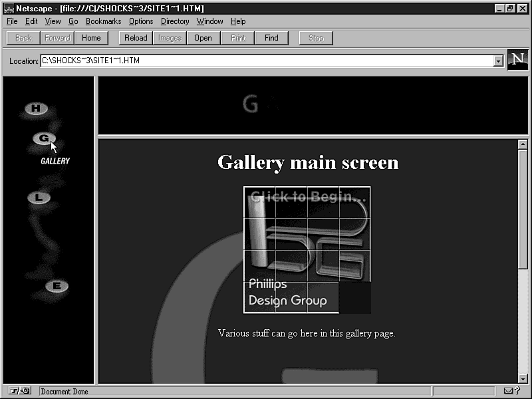The image size is (532, 399).
Task: Click the security key icon in status bar
Action: (x=20, y=391)
